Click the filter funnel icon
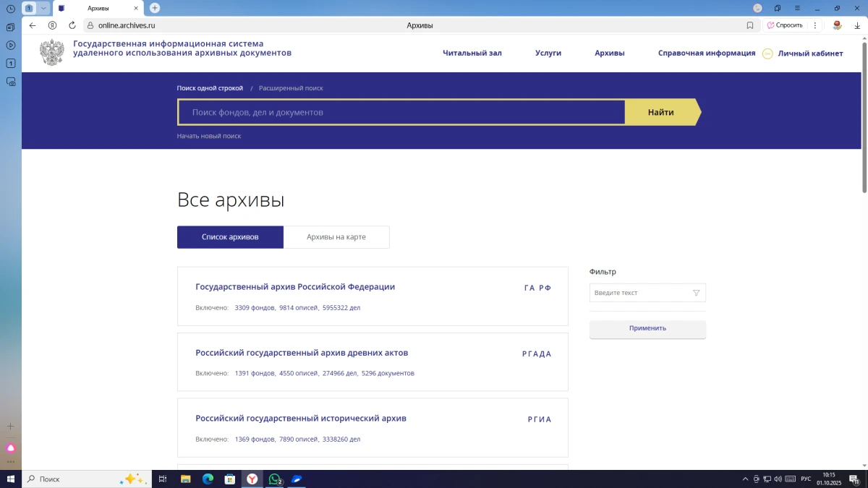 pyautogui.click(x=697, y=293)
